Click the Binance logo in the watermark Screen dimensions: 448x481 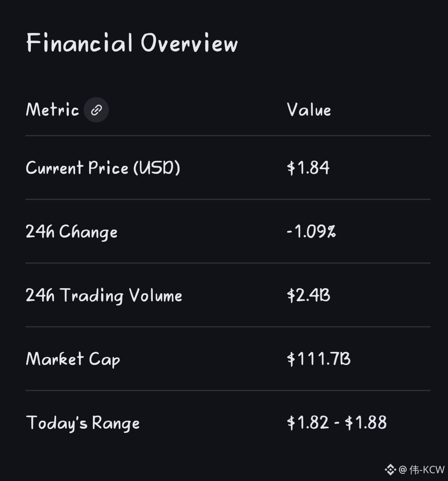click(390, 469)
